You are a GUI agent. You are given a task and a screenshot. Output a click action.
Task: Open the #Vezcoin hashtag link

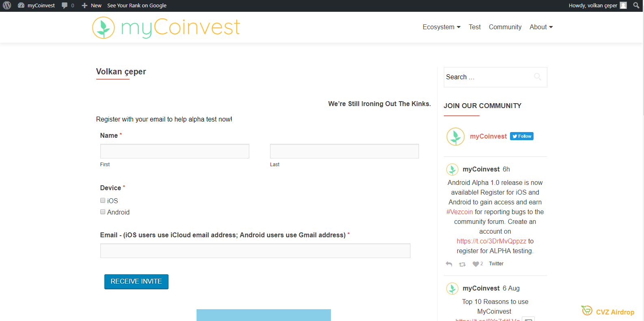coord(460,212)
